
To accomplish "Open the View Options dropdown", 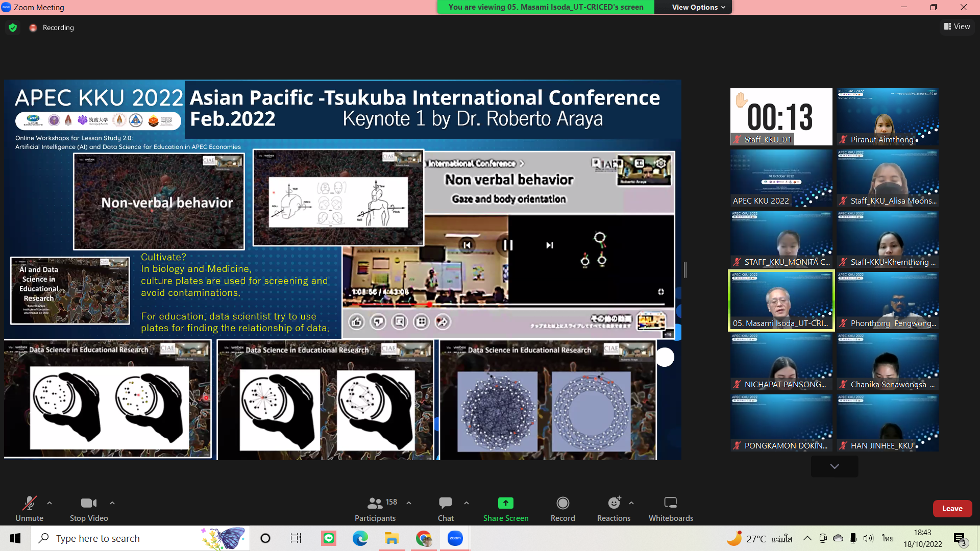I will pos(698,7).
